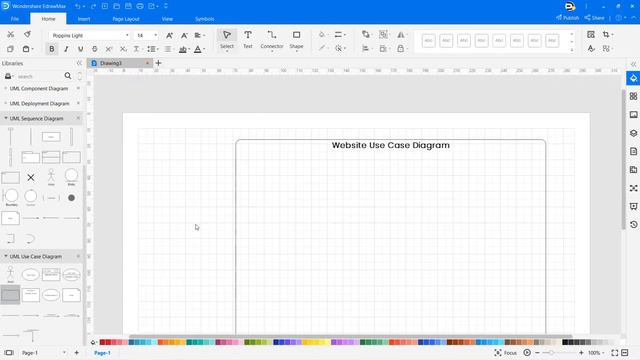Image resolution: width=640 pixels, height=360 pixels.
Task: Open the font color dropdown arrow
Action: click(204, 49)
